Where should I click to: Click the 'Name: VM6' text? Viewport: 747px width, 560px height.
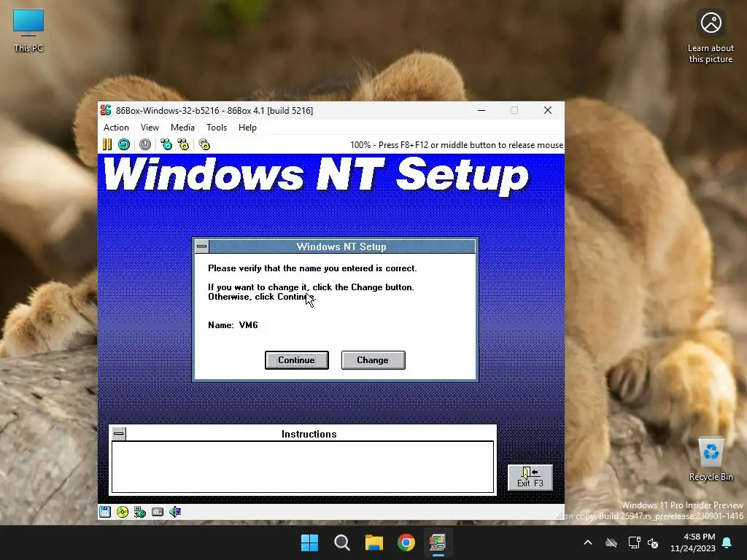233,324
